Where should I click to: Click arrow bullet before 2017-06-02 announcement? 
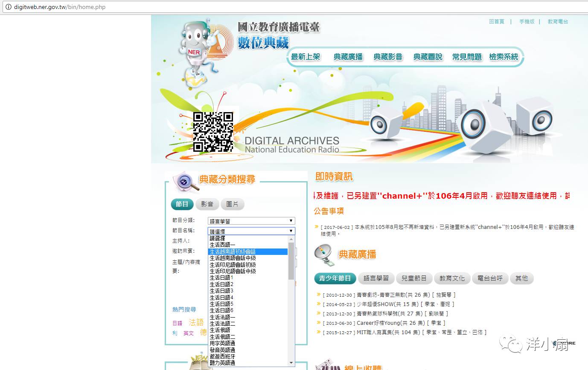tap(317, 227)
